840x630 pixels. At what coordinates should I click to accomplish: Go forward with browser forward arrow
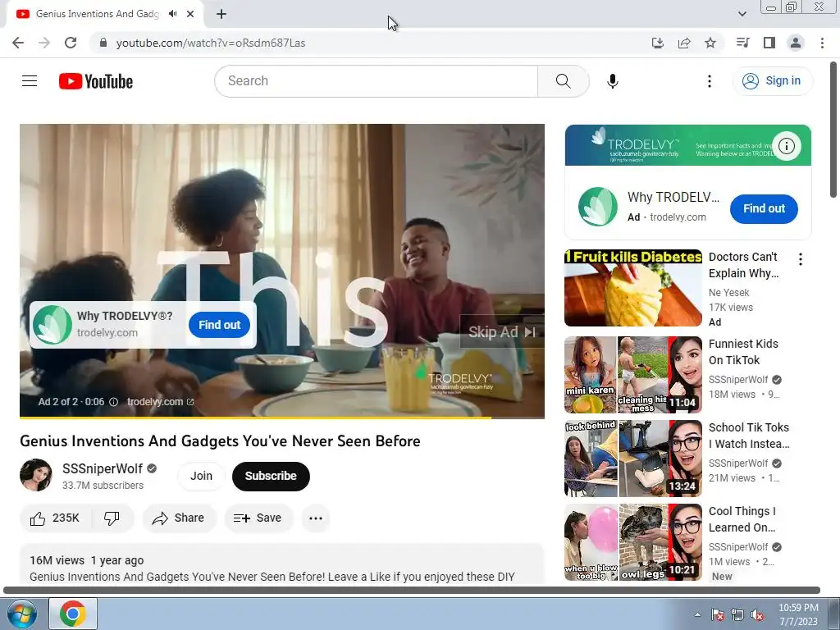point(44,43)
